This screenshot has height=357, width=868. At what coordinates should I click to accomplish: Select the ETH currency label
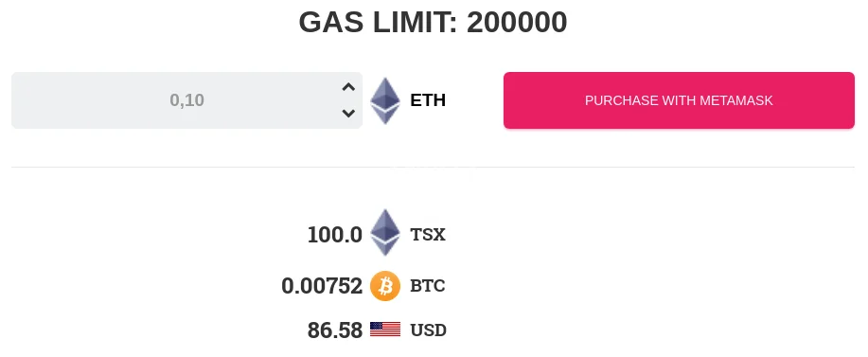coord(428,100)
